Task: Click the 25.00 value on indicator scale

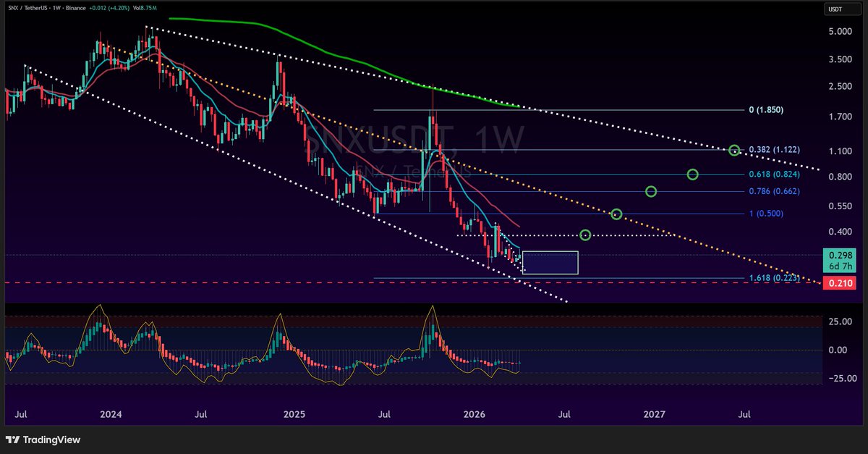Action: pos(839,321)
